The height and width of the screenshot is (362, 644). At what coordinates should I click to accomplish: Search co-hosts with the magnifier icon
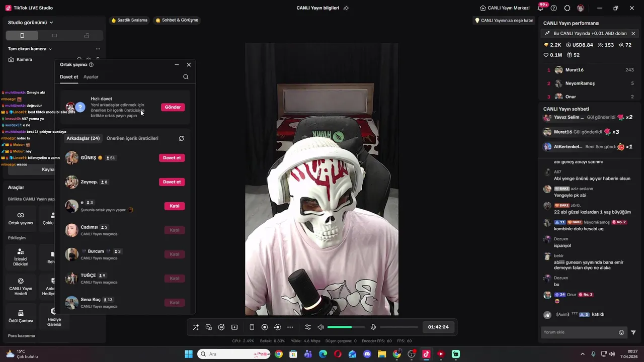(x=186, y=77)
